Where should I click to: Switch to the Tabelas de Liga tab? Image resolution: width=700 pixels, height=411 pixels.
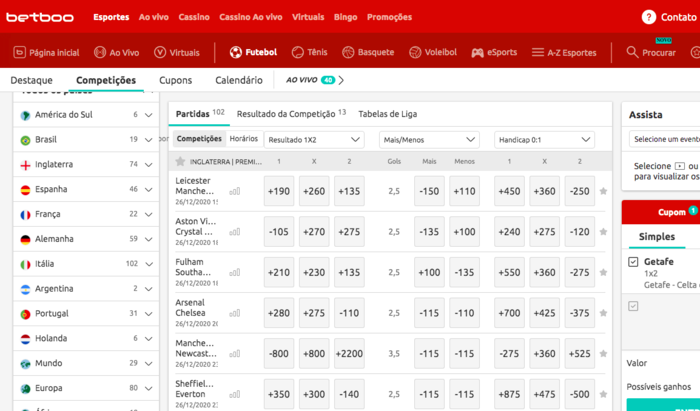pyautogui.click(x=387, y=114)
